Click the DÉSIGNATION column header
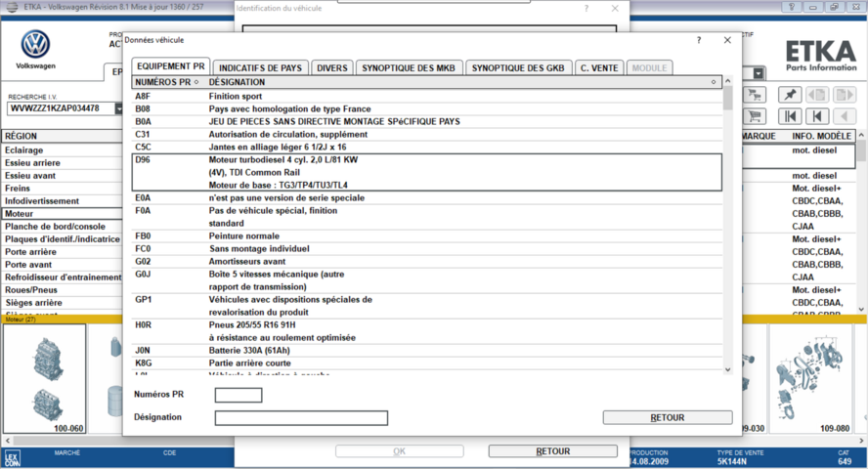Viewport: 868px width, 469px height. point(237,82)
